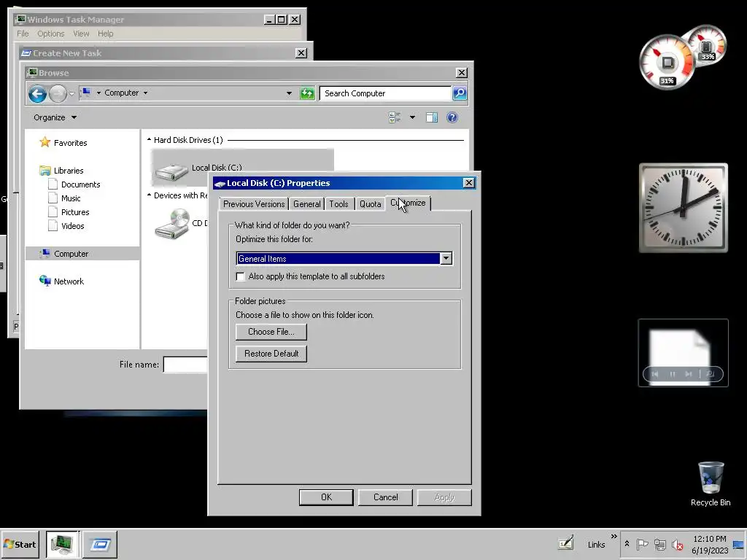Image resolution: width=747 pixels, height=560 pixels.
Task: Check Also apply this template to all subfolders
Action: pyautogui.click(x=241, y=276)
